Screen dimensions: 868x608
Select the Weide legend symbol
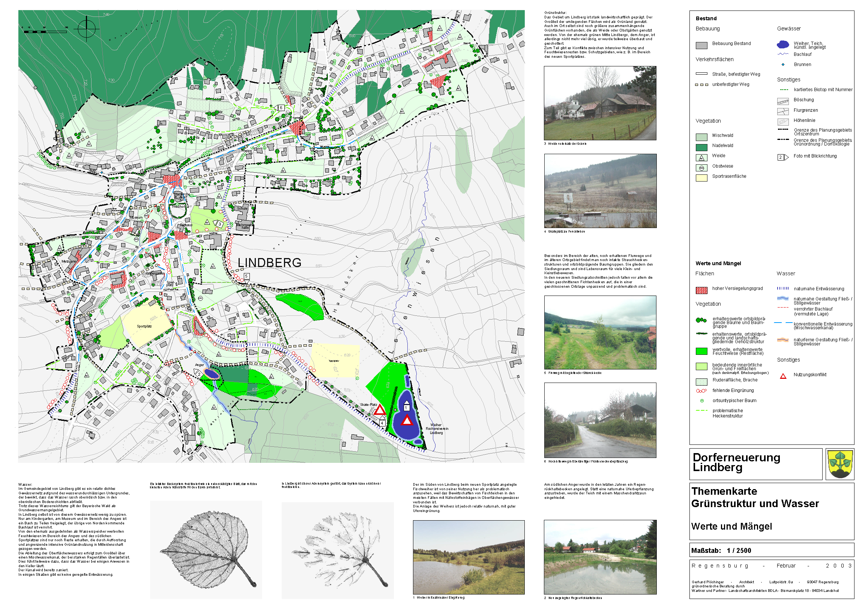point(701,158)
